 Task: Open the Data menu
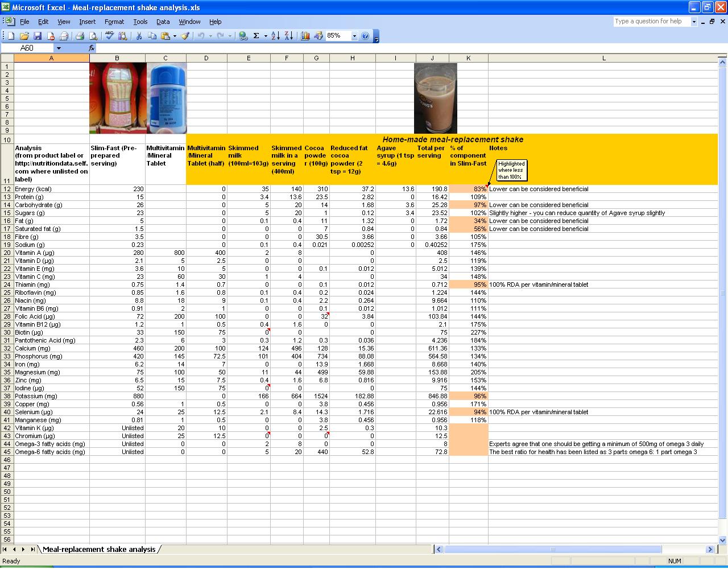(x=163, y=22)
